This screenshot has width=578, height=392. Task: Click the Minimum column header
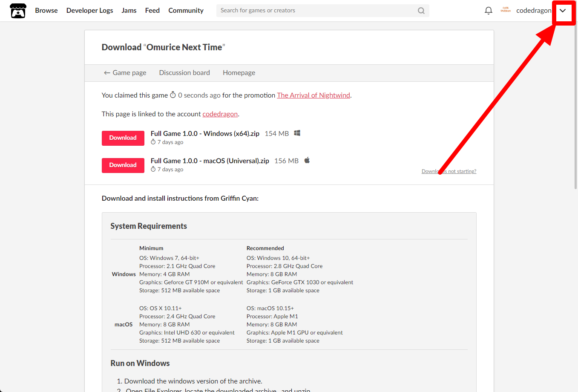tap(151, 248)
